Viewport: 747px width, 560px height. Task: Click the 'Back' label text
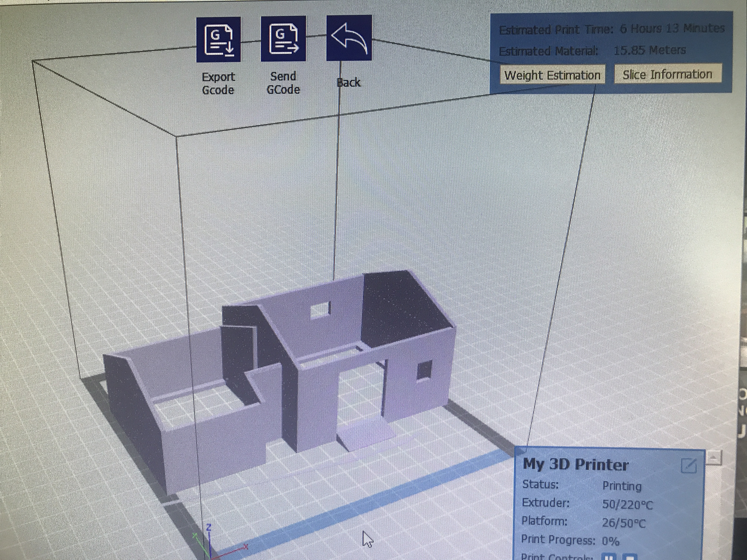pos(349,82)
